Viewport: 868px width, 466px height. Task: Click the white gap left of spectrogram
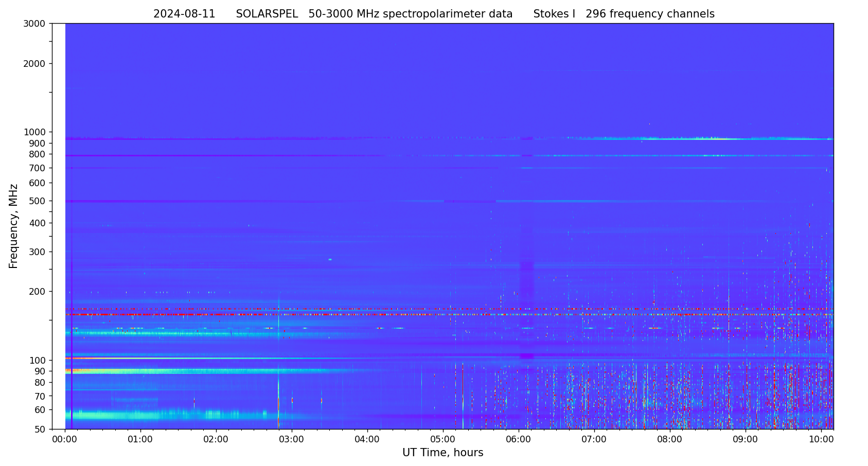click(59, 226)
